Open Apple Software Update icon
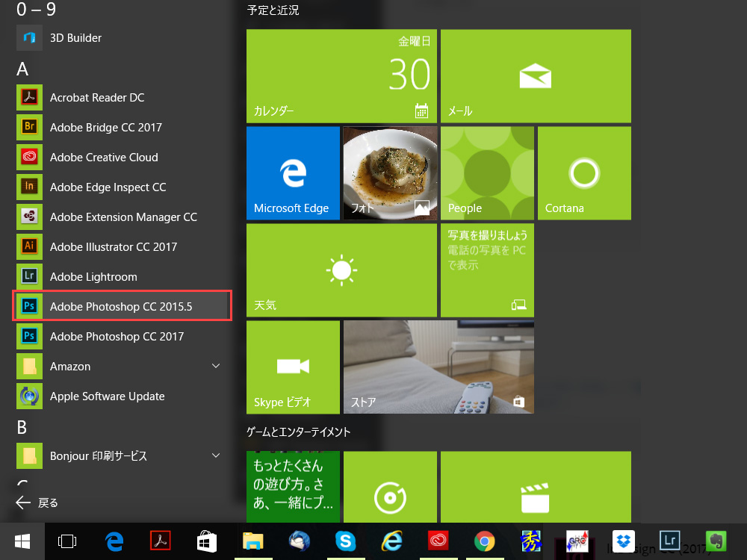This screenshot has width=747, height=560. click(x=29, y=396)
